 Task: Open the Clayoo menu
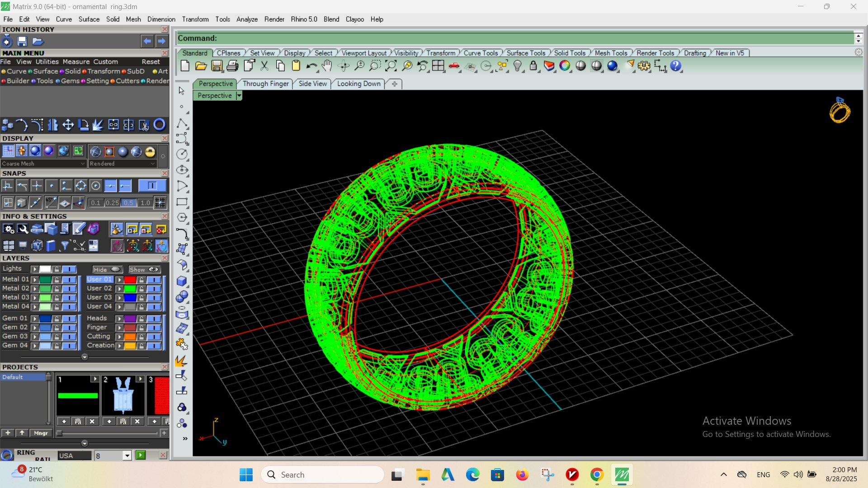point(355,19)
